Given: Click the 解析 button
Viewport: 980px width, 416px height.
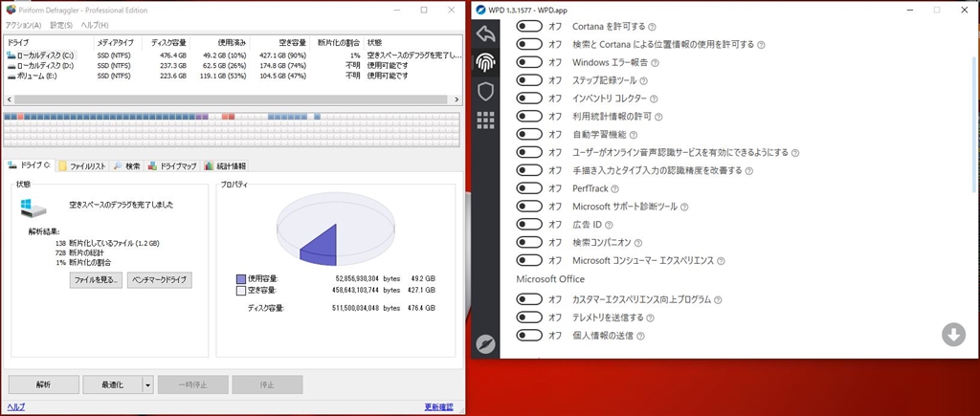Looking at the screenshot, I should (44, 384).
